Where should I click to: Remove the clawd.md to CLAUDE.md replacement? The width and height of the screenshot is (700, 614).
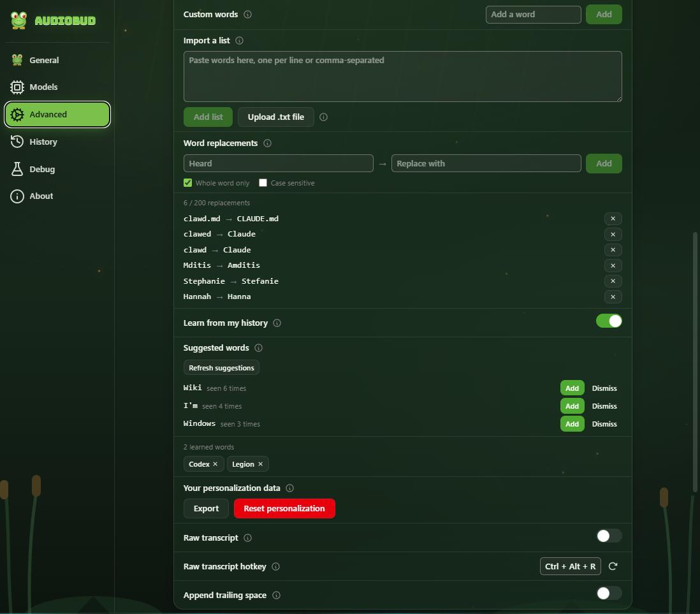coord(613,218)
